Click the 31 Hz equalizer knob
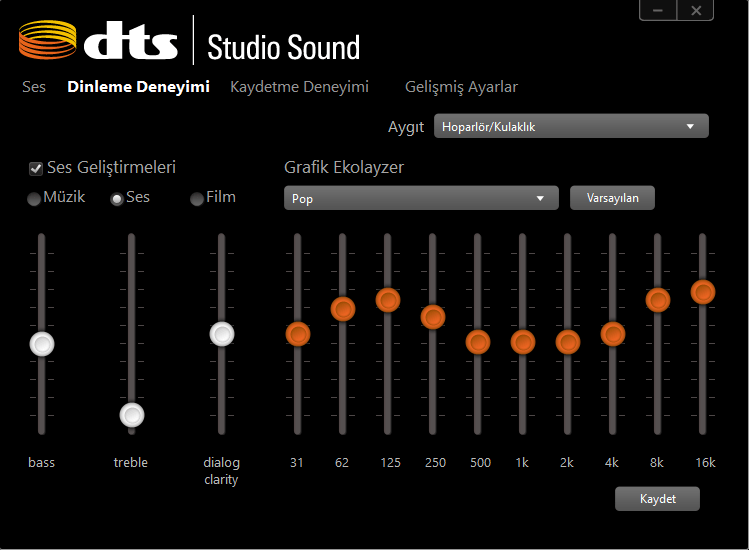This screenshot has height=550, width=749. pos(298,334)
